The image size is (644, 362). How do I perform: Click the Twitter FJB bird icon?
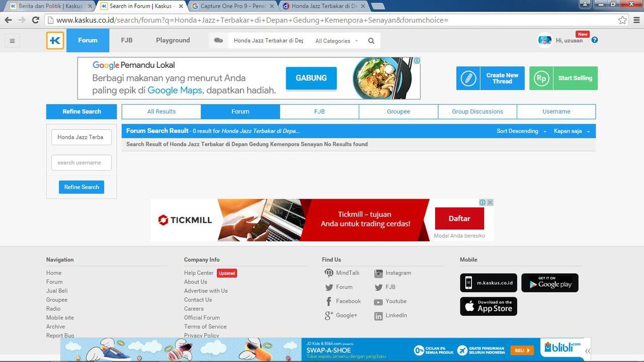378,288
